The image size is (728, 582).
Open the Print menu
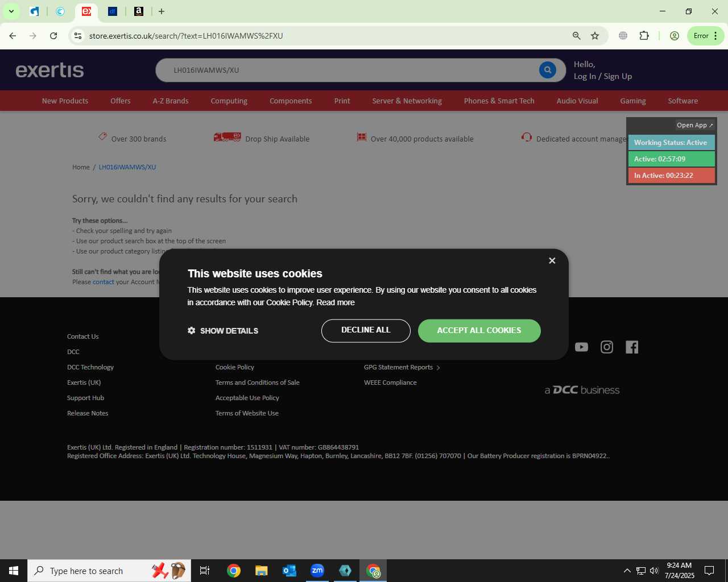point(342,101)
